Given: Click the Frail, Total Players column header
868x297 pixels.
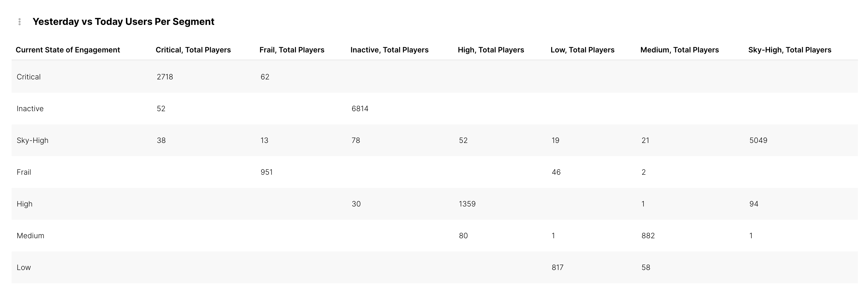Looking at the screenshot, I should [x=292, y=50].
